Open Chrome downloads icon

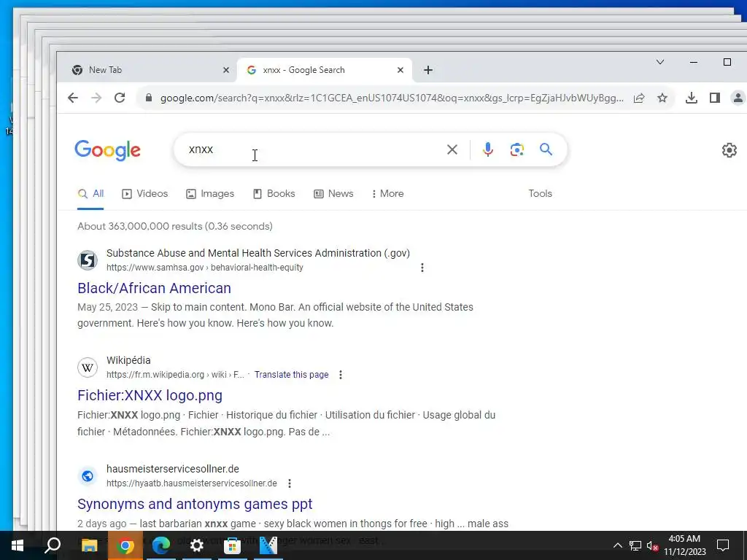692,98
